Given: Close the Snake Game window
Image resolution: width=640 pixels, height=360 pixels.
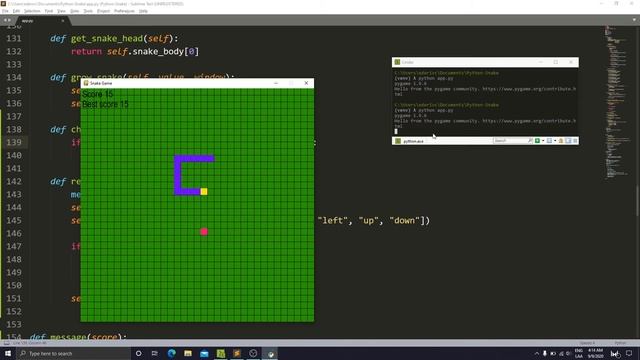Looking at the screenshot, I should [307, 83].
